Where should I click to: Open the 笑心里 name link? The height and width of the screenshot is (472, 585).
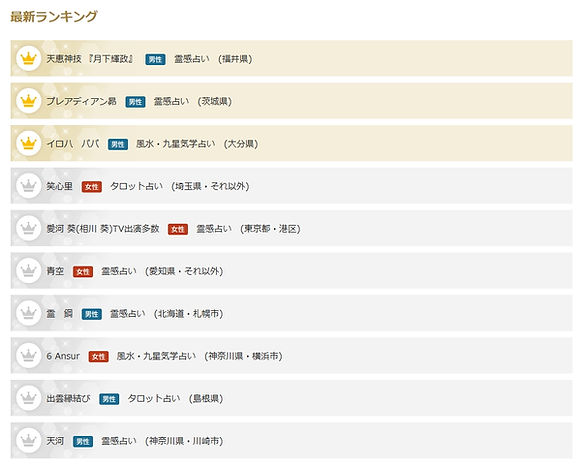[59, 186]
